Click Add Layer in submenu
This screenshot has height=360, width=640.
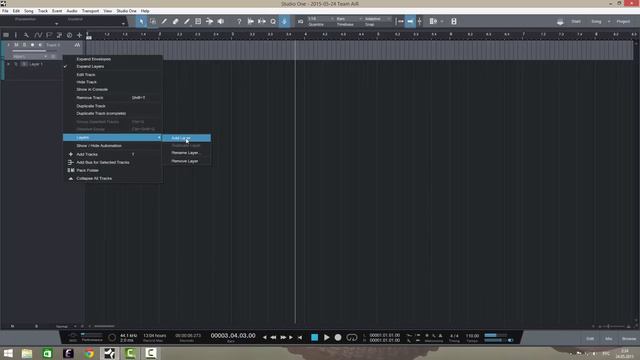tap(187, 138)
